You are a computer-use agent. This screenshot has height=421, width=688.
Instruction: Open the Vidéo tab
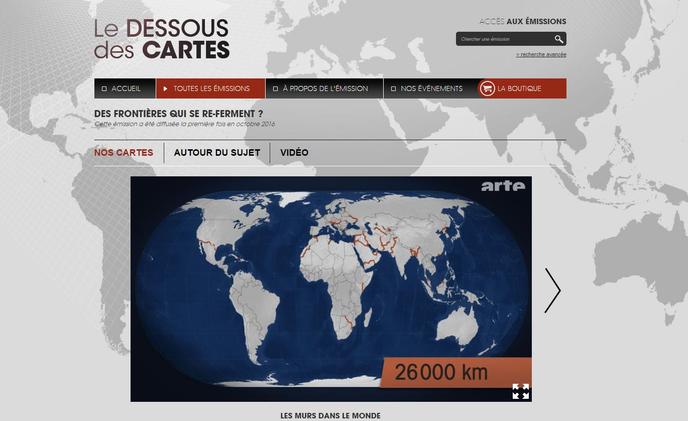coord(294,152)
